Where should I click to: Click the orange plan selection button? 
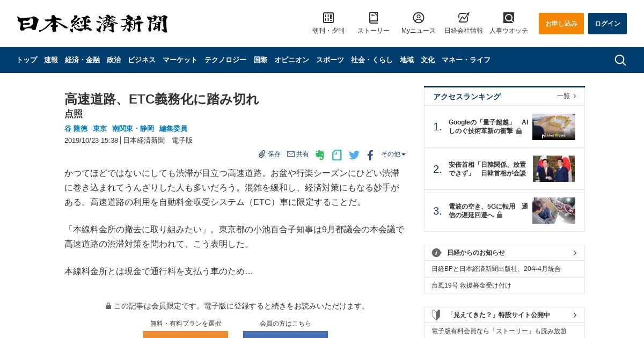coord(186,334)
